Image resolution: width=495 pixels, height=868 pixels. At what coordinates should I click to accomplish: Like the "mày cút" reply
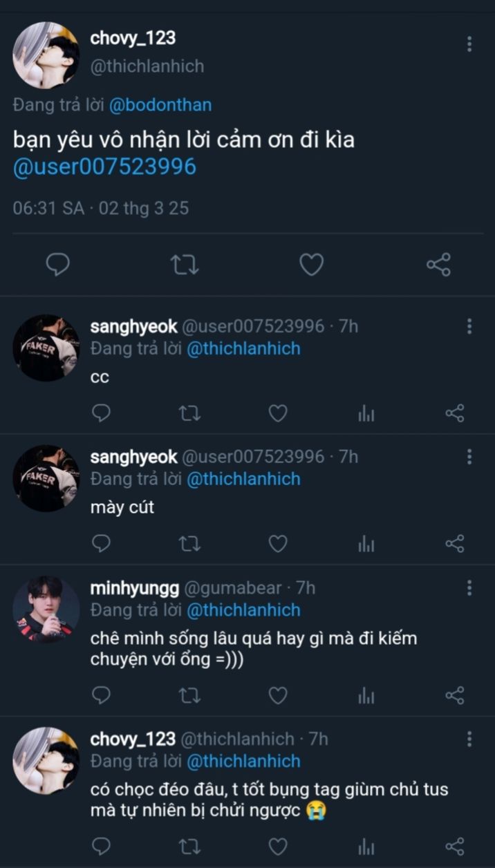(x=278, y=544)
